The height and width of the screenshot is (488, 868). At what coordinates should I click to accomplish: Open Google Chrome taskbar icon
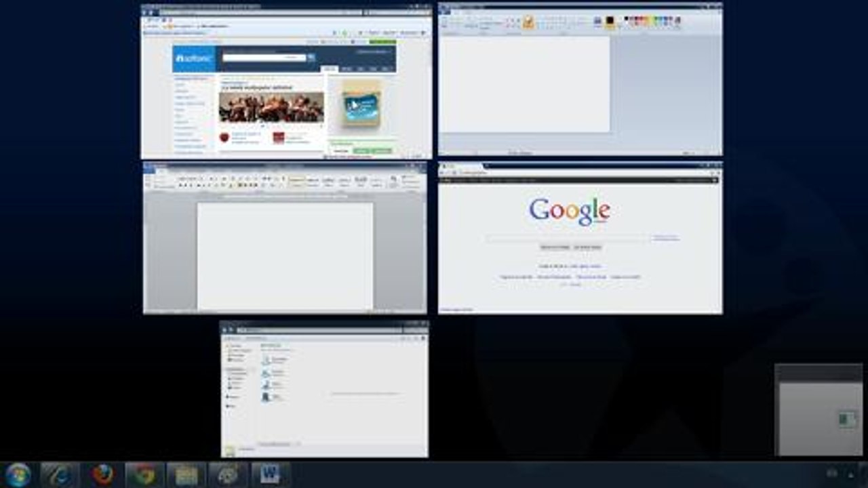[144, 475]
